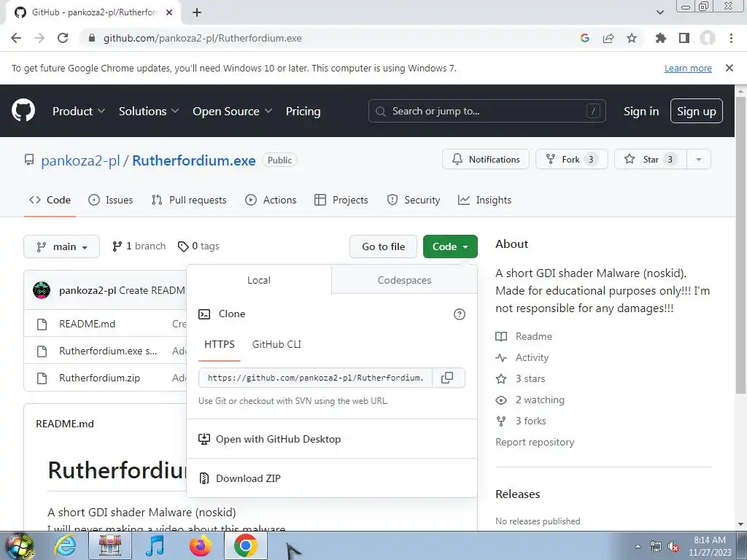Click GitHub search input field
Image resolution: width=747 pixels, height=560 pixels.
[487, 111]
